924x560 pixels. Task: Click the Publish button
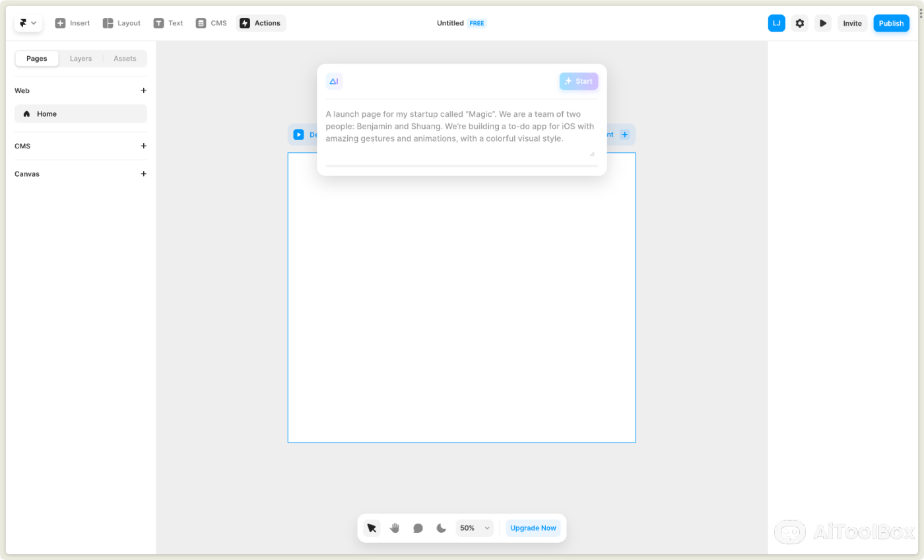click(891, 22)
